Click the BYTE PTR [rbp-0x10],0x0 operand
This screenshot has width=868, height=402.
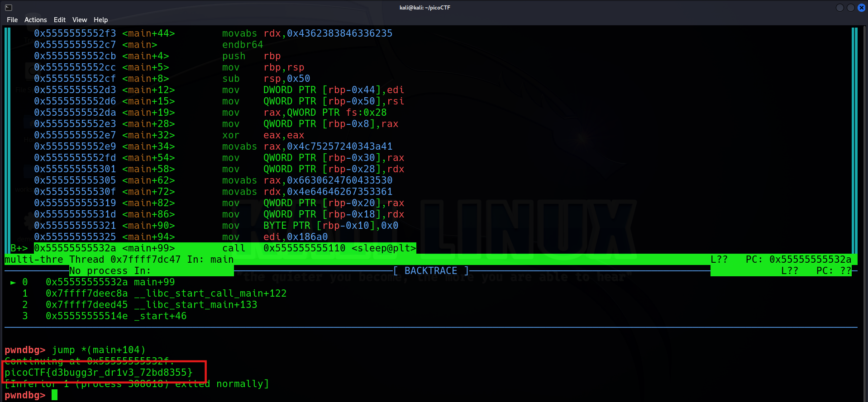[x=331, y=226]
